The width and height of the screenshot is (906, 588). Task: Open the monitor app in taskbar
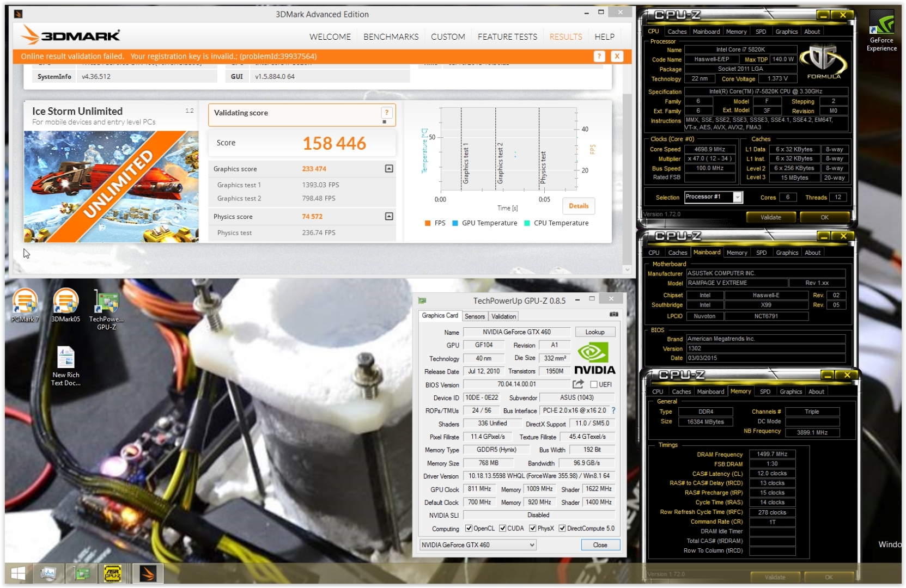pos(48,573)
